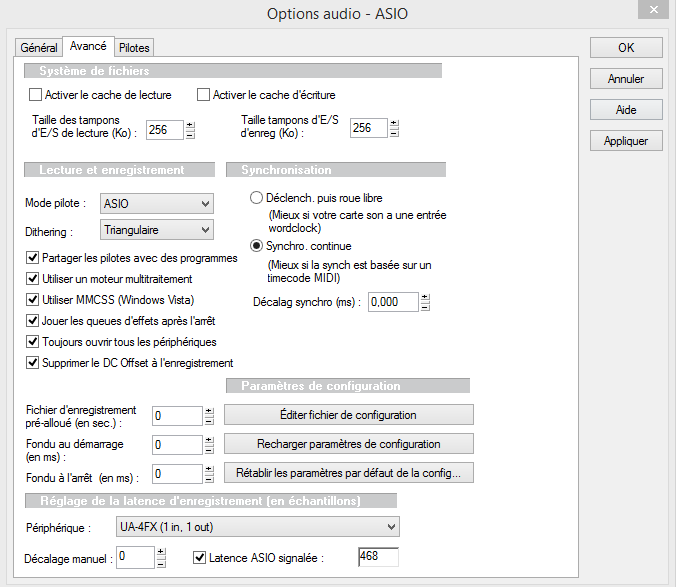Decrease Fondu à l'arrêt with the down stepper
The image size is (676, 587).
pyautogui.click(x=209, y=478)
